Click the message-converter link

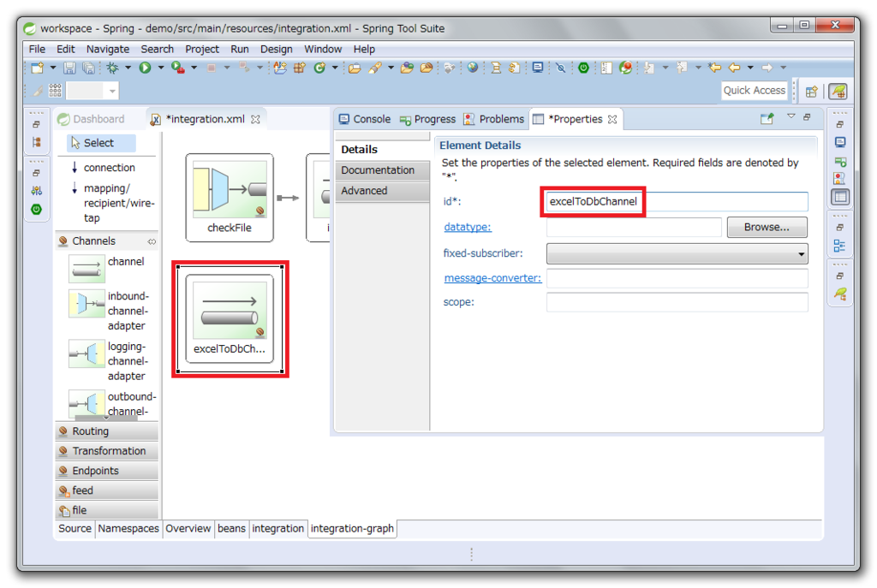(492, 278)
